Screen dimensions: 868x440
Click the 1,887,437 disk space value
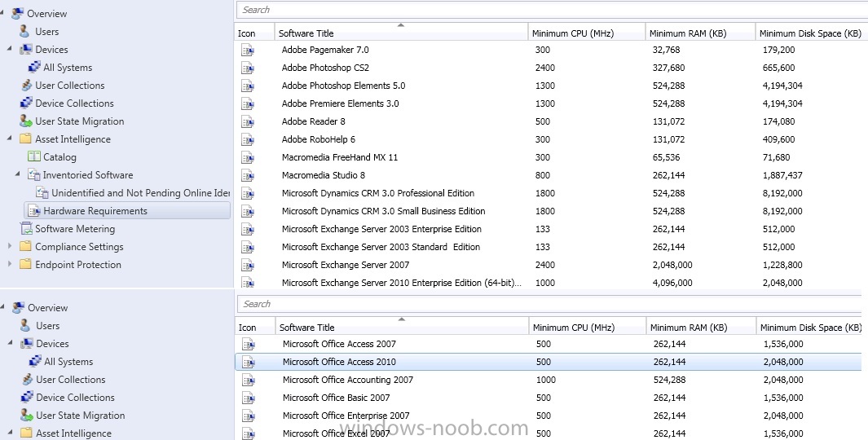click(x=782, y=175)
